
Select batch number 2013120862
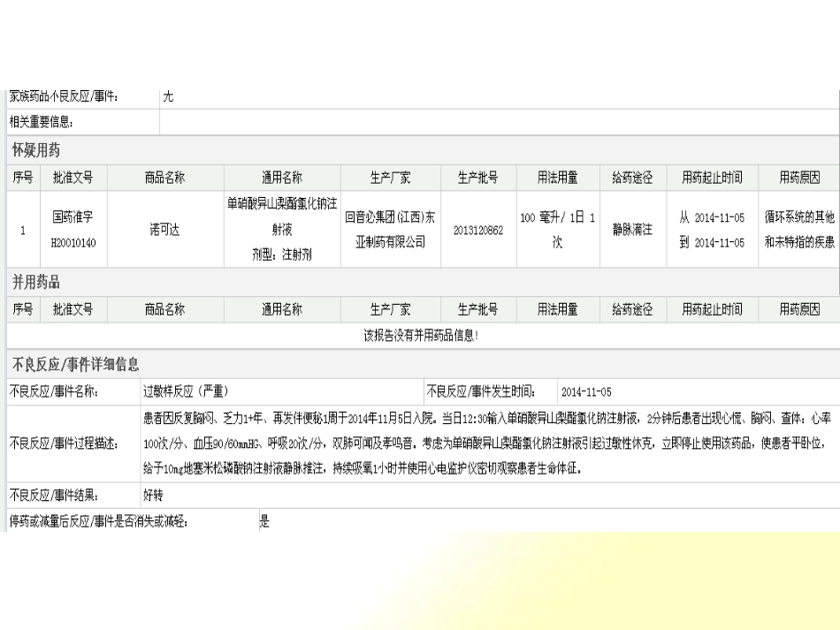tap(478, 231)
